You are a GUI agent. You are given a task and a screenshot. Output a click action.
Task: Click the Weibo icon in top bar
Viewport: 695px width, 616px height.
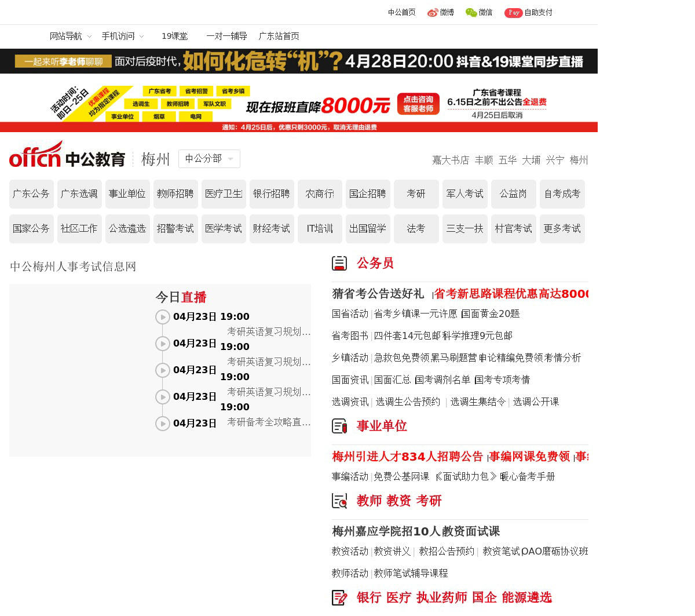433,13
